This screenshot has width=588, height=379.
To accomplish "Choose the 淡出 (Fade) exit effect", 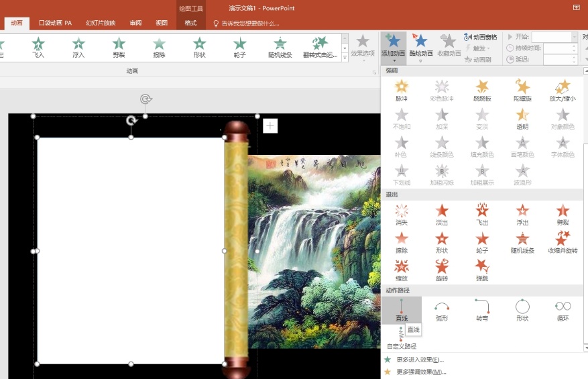I will (442, 215).
